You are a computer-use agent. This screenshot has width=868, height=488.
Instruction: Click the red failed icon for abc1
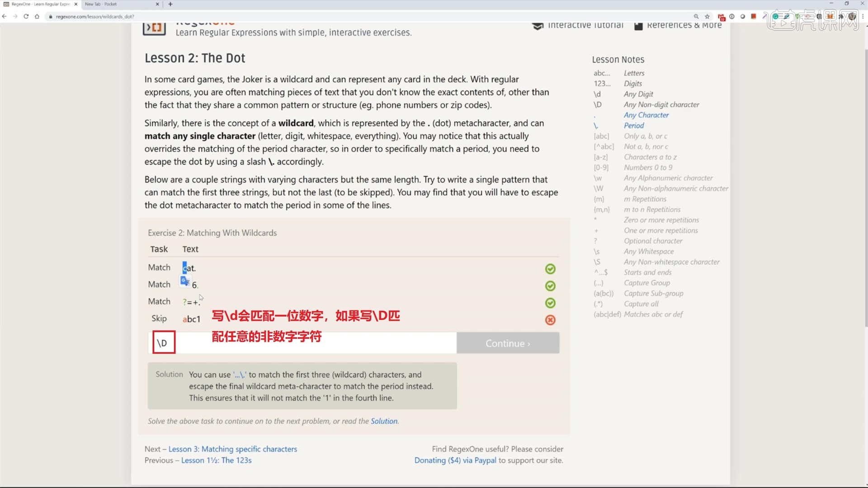(x=550, y=320)
